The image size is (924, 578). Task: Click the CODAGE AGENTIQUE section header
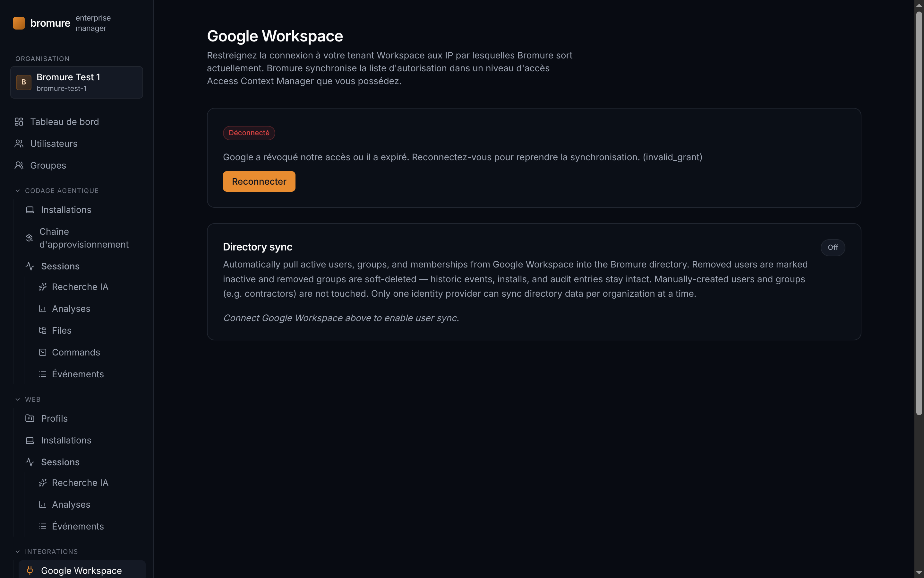(x=62, y=190)
